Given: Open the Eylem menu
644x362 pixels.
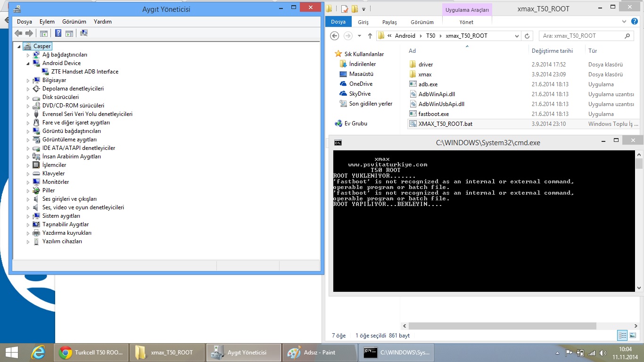Looking at the screenshot, I should 47,22.
